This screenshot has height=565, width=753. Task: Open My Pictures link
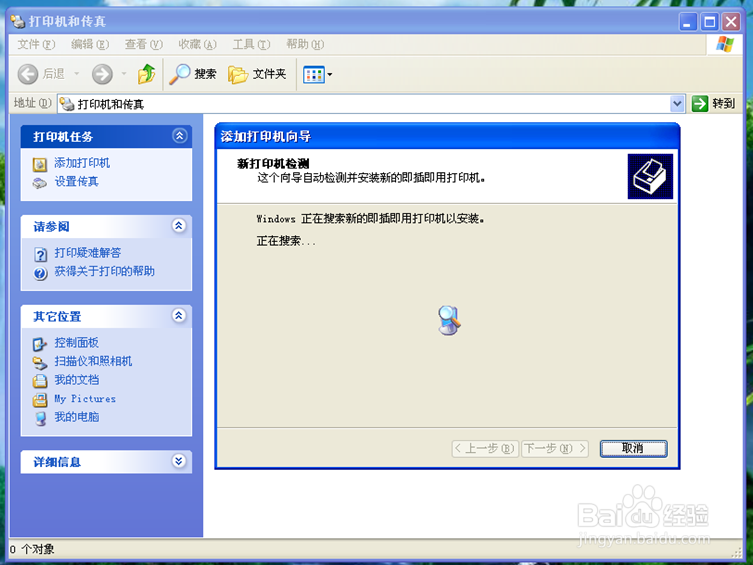click(85, 398)
